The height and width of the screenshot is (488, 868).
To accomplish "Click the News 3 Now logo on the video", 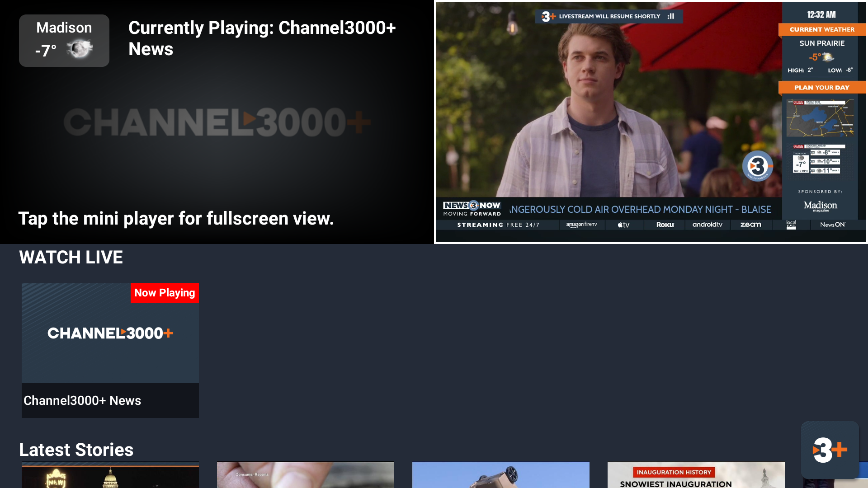I will pyautogui.click(x=472, y=208).
